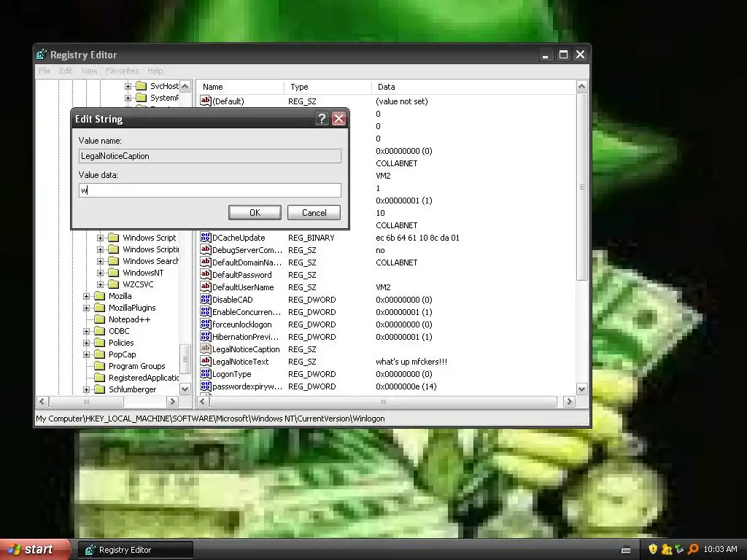Click the Data column header
This screenshot has width=747, height=560.
(473, 87)
